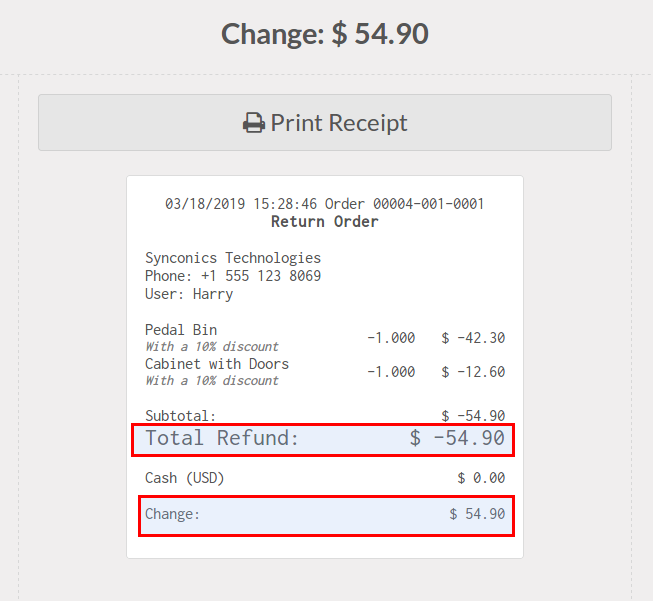The image size is (653, 601).
Task: Select the highlighted Change row on receipt
Action: (x=324, y=515)
